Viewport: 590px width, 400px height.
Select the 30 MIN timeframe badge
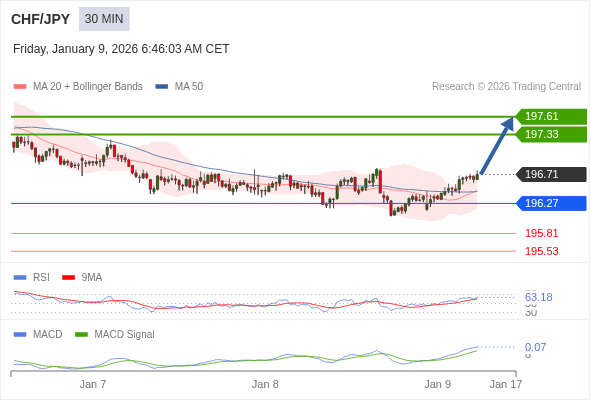click(x=104, y=19)
